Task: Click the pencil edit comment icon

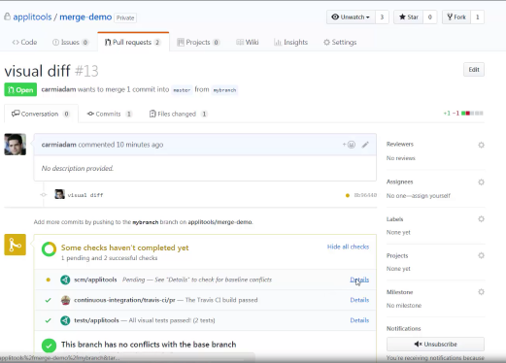Action: (x=365, y=144)
